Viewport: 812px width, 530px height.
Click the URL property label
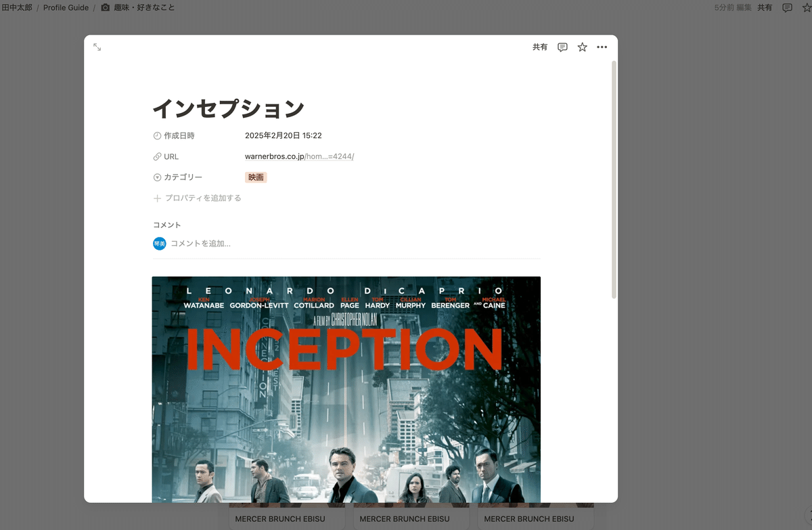tap(171, 156)
